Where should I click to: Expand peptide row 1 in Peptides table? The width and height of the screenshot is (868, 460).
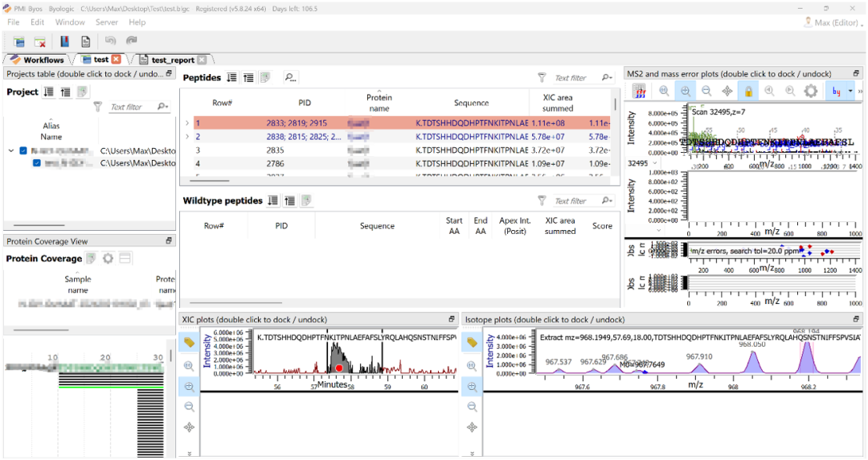[187, 123]
